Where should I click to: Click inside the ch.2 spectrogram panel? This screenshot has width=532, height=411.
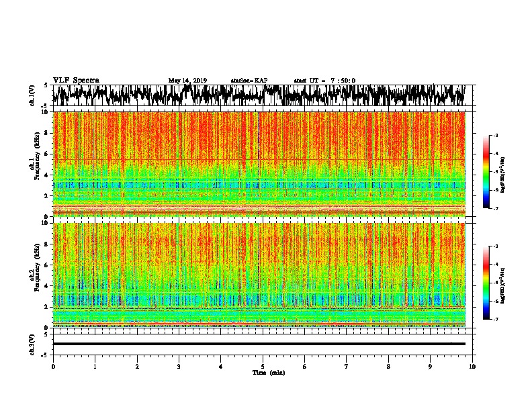click(x=259, y=275)
